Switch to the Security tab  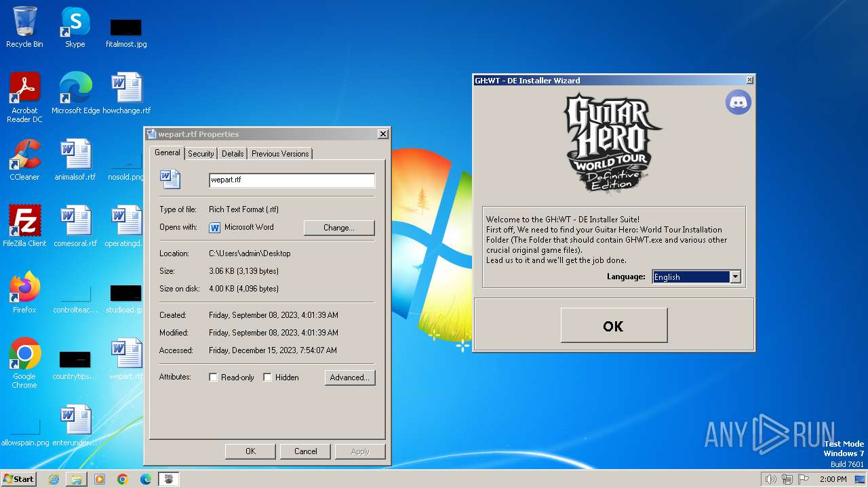pos(201,154)
